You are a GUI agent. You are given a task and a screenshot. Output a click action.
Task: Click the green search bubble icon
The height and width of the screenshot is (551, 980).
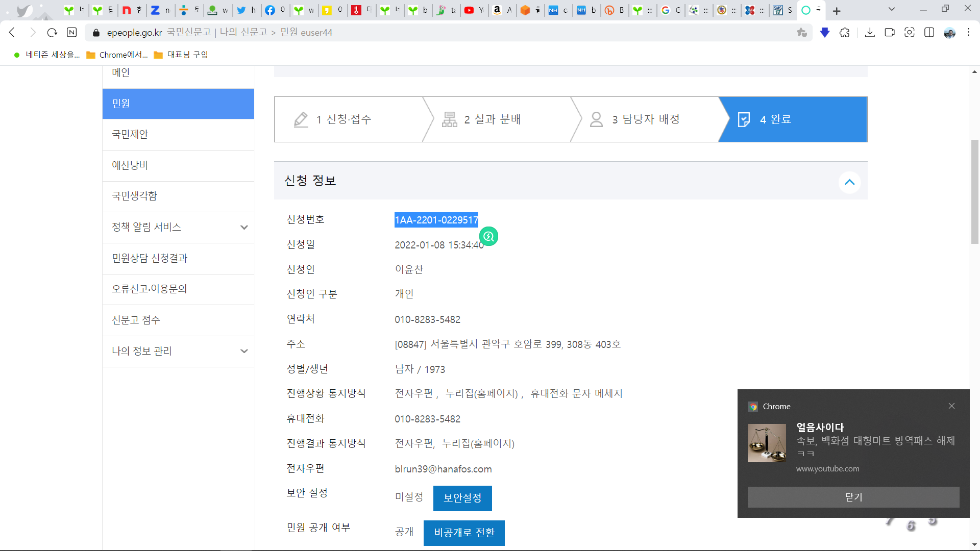(x=488, y=236)
